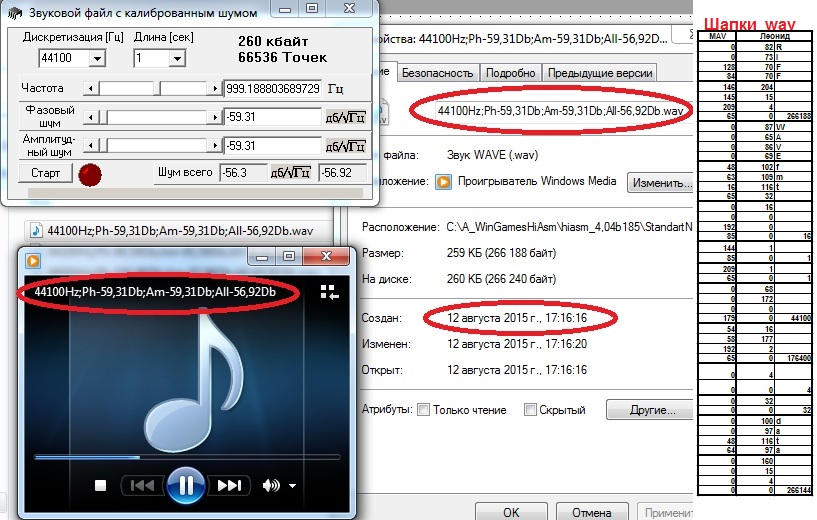Switch to library view icon in player
Viewport: 817px width, 520px height.
(x=329, y=292)
